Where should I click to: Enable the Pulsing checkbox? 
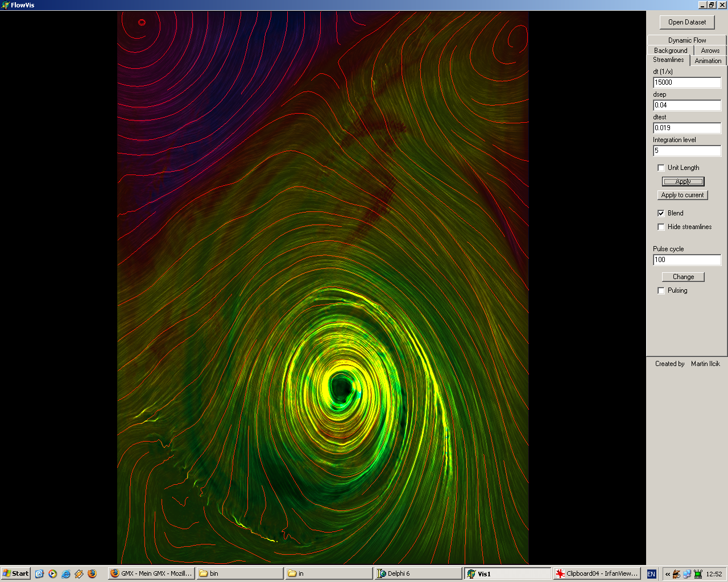[661, 290]
